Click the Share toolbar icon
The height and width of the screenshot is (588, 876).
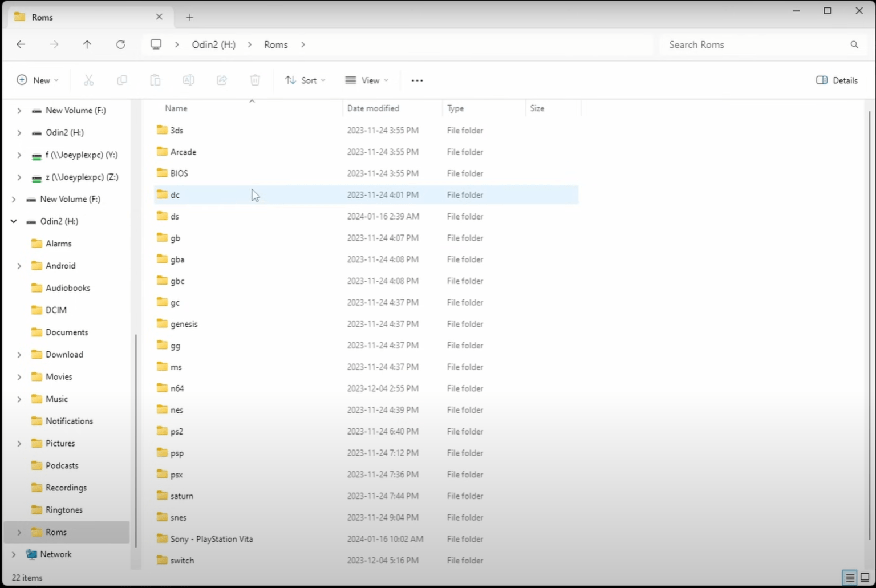coord(222,80)
